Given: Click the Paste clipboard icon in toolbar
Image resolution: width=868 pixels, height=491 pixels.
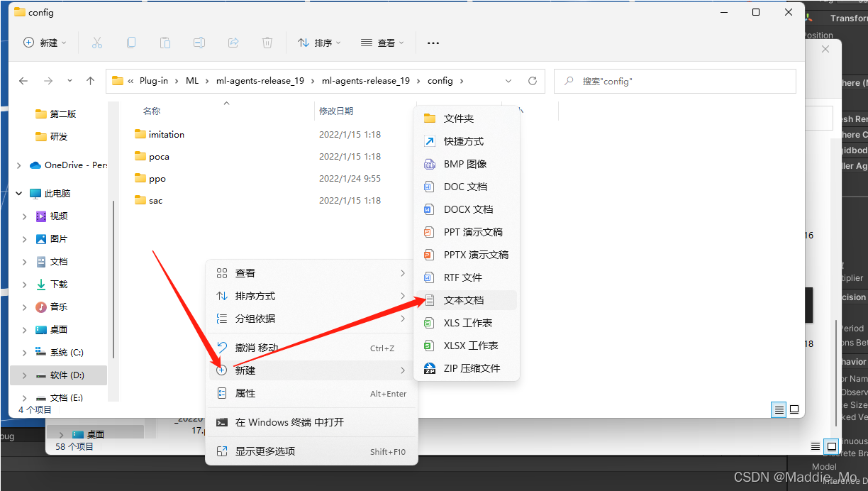Looking at the screenshot, I should pos(165,43).
